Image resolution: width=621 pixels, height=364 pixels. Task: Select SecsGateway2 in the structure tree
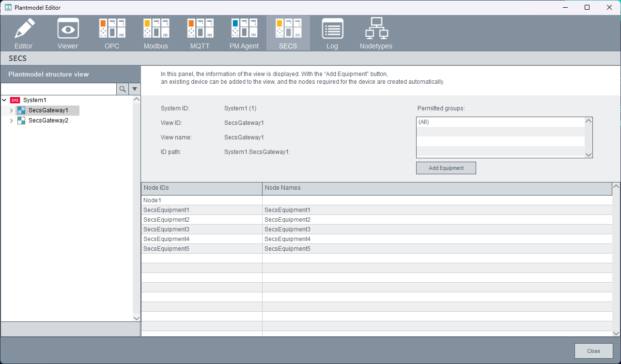pos(48,121)
